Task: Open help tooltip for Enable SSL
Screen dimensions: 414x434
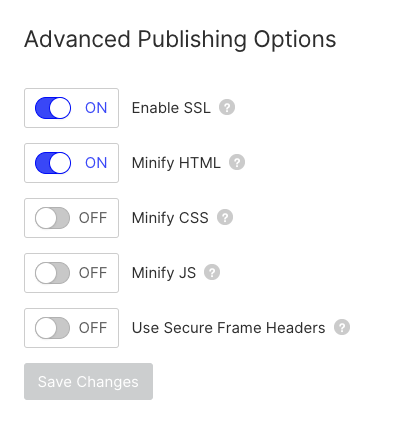Action: pos(227,108)
